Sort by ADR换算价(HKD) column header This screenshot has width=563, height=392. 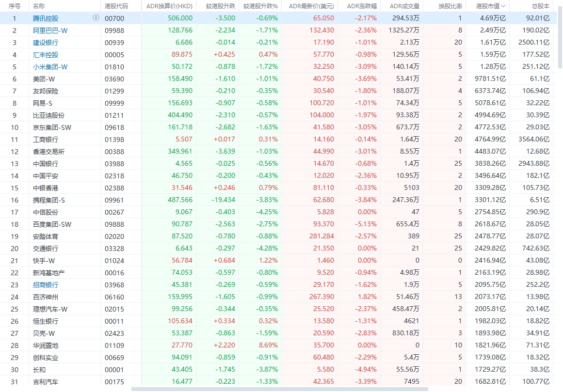tap(169, 6)
